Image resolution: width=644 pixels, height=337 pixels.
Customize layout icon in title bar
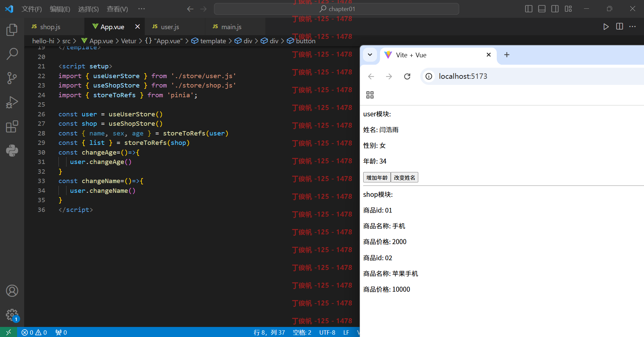[568, 9]
